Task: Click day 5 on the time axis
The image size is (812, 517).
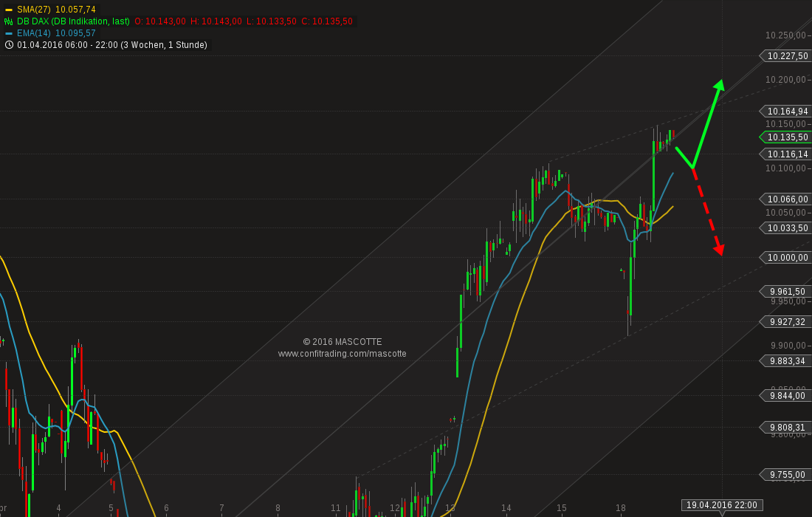Action: [111, 508]
